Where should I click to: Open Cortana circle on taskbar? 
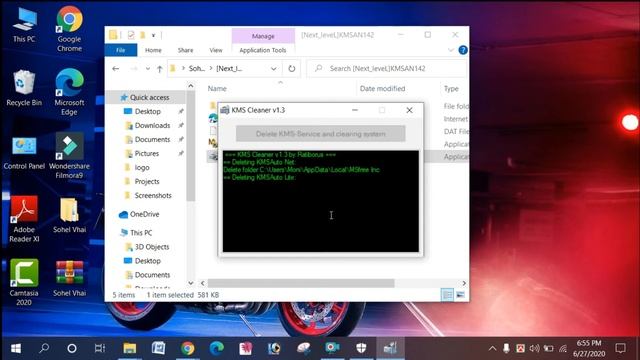72,348
